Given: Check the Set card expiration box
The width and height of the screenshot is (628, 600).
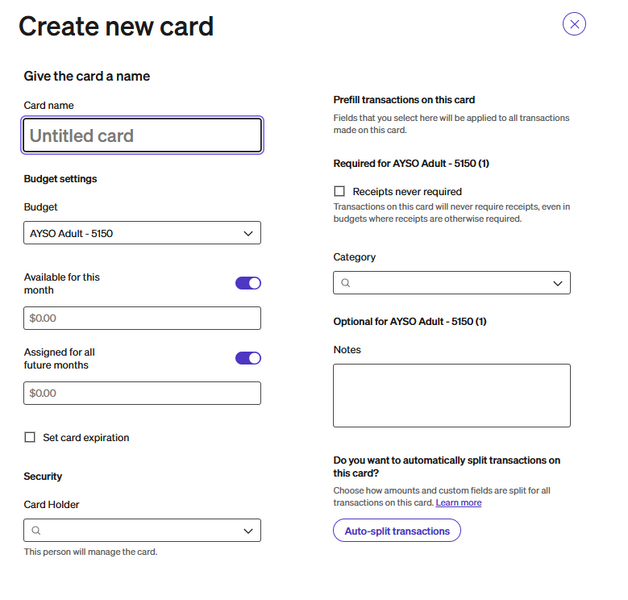Looking at the screenshot, I should pyautogui.click(x=30, y=438).
